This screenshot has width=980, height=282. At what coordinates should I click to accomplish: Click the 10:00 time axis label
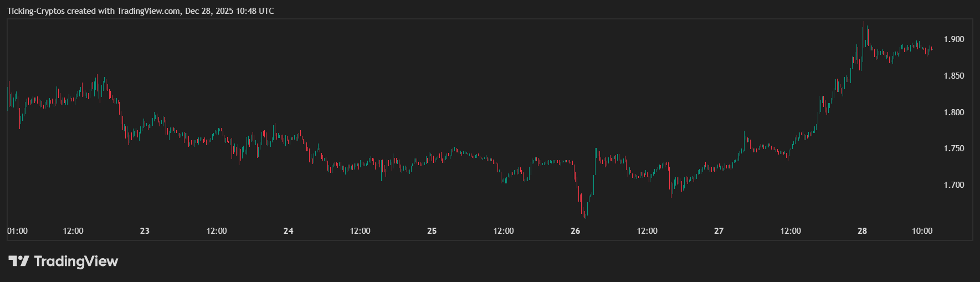point(922,231)
